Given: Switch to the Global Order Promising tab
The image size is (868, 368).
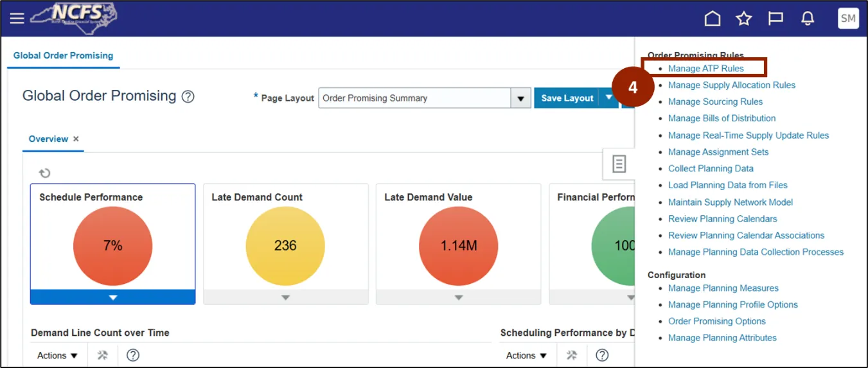Looking at the screenshot, I should [x=63, y=56].
